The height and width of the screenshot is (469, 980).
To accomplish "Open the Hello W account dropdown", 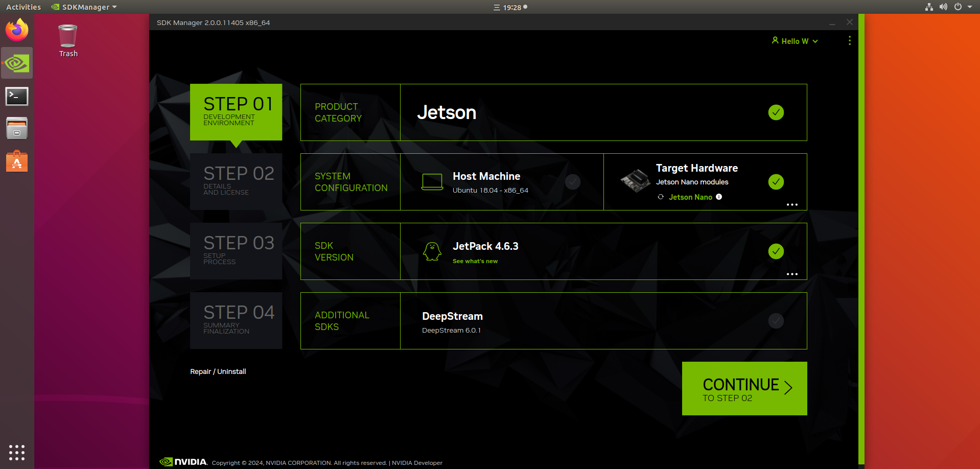I will 795,41.
